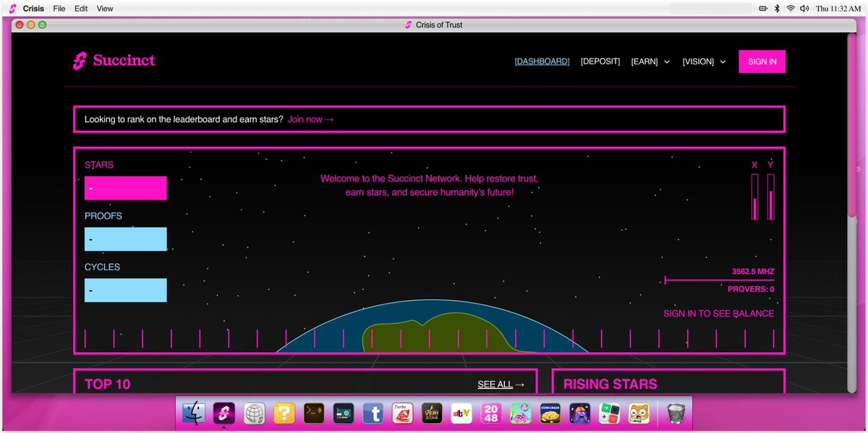This screenshot has height=433, width=868.
Task: Click the Succinct logo in menu bar
Action: 13,9
